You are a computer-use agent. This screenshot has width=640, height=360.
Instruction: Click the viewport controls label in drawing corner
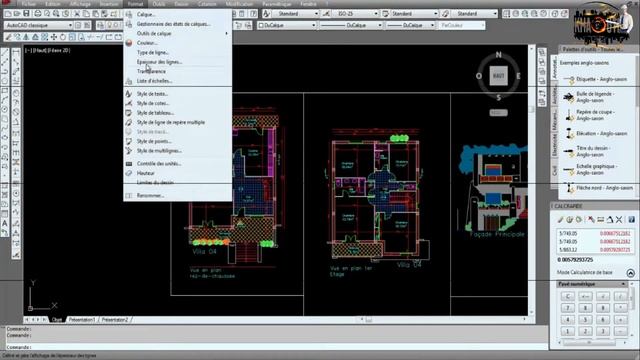[x=47, y=51]
